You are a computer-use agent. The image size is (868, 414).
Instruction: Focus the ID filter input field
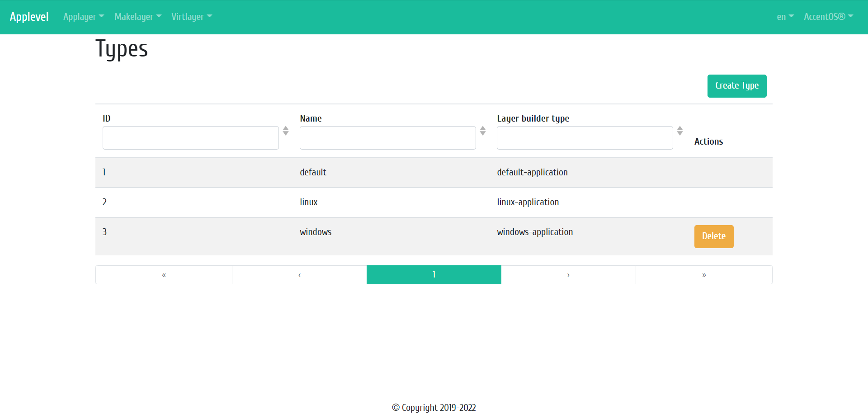[x=190, y=138]
